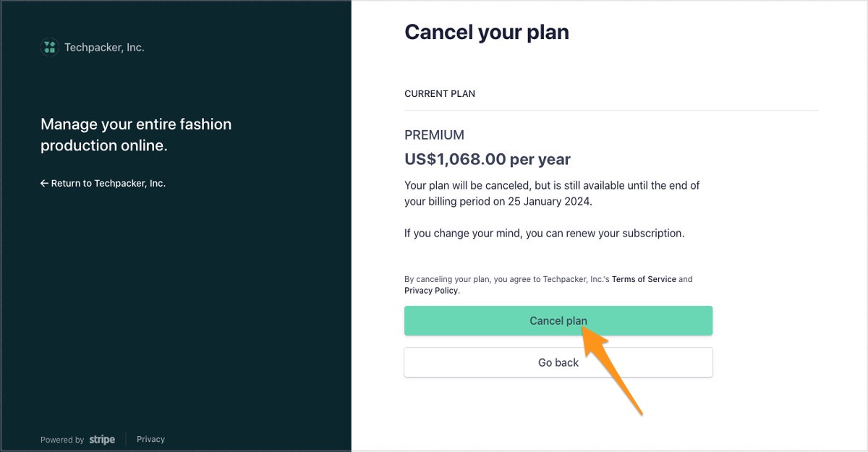Click the left arrow beside Return to Techpacker

44,184
